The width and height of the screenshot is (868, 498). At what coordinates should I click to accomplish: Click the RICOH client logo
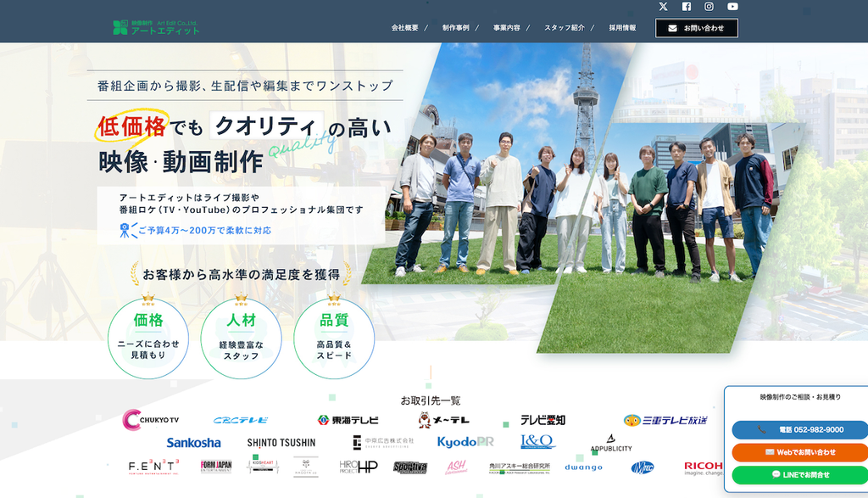point(703,468)
